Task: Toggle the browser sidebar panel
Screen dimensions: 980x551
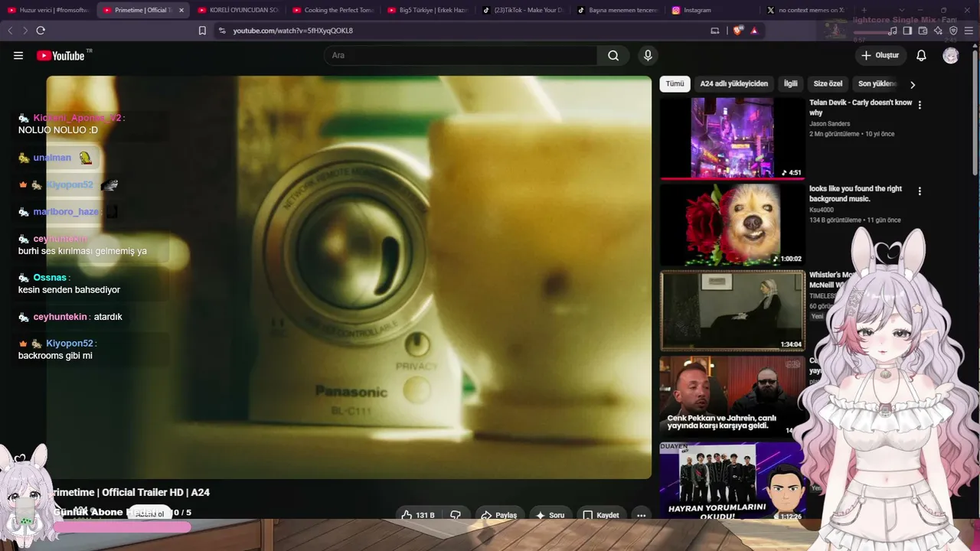Action: coord(907,31)
